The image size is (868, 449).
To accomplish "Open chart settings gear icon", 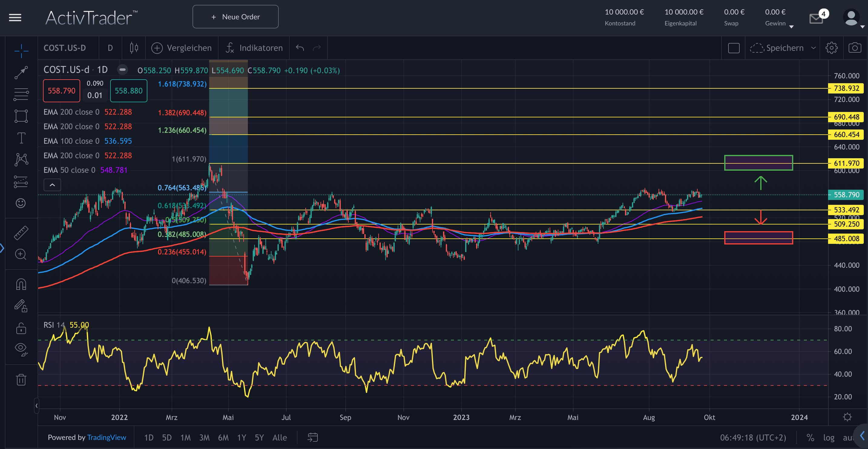I will (x=831, y=48).
